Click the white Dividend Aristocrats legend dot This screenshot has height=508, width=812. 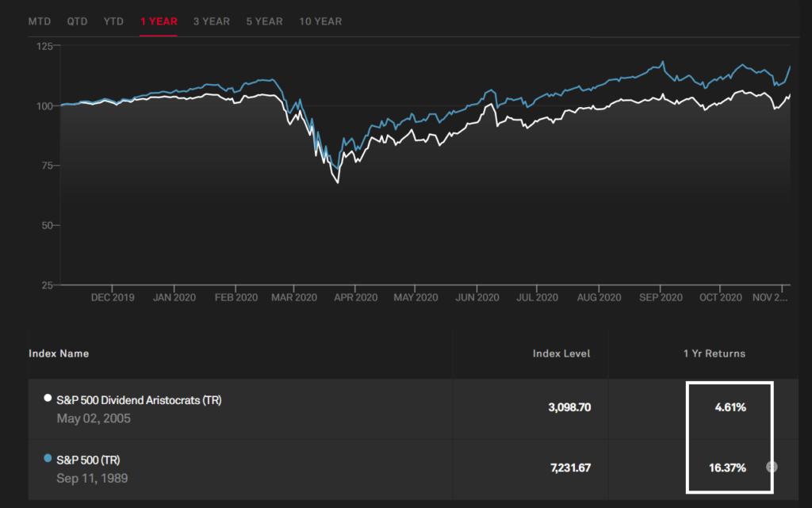click(48, 398)
